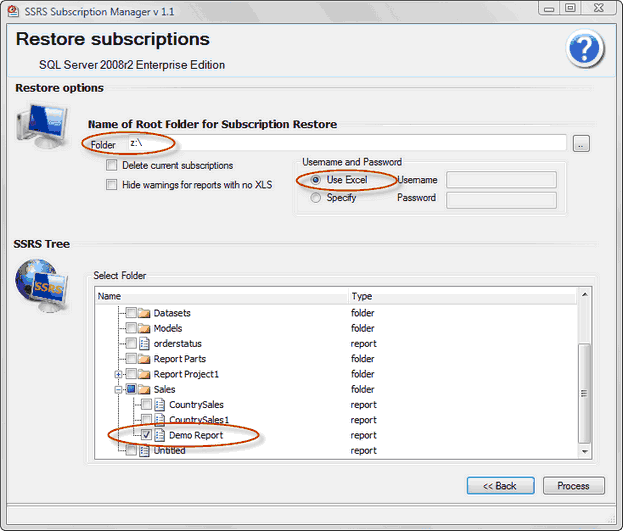Click the Back button
The image size is (623, 531).
[500, 486]
